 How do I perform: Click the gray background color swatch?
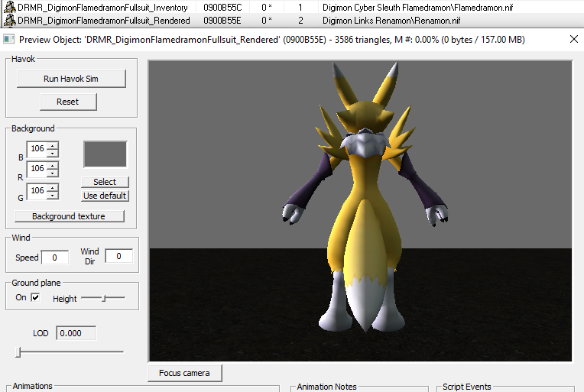click(105, 154)
